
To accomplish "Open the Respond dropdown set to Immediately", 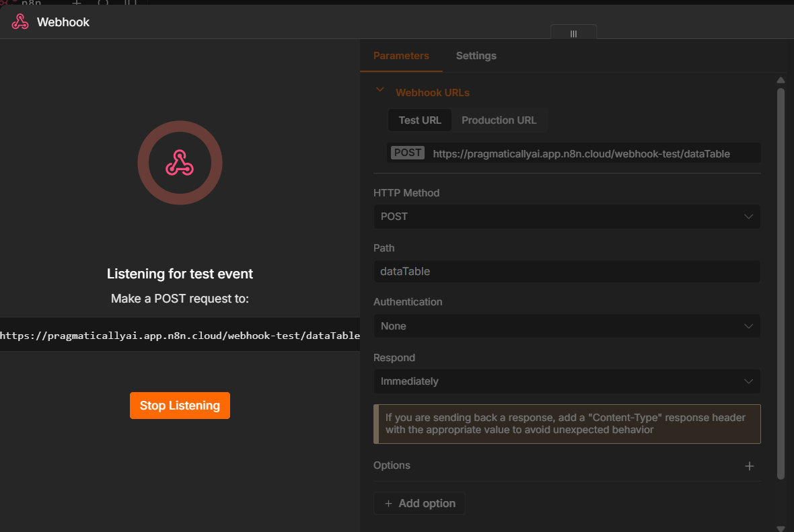I will click(x=567, y=381).
